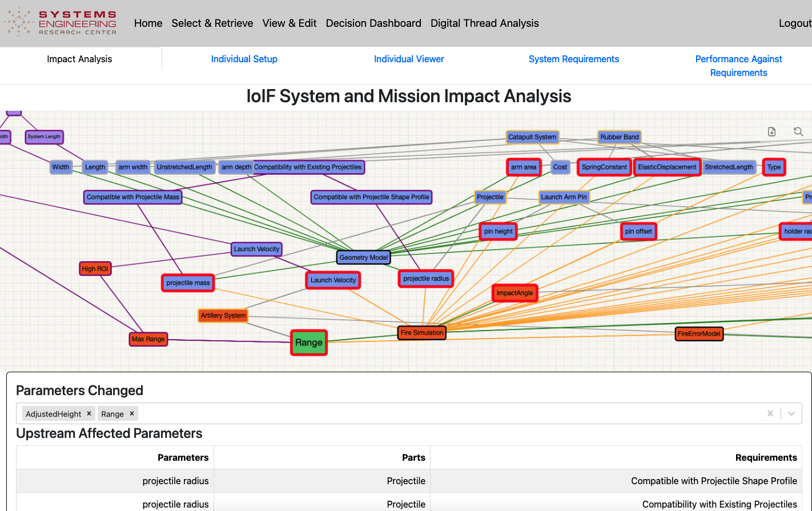
Task: Click inside the Parameters Changed input field
Action: [445, 413]
